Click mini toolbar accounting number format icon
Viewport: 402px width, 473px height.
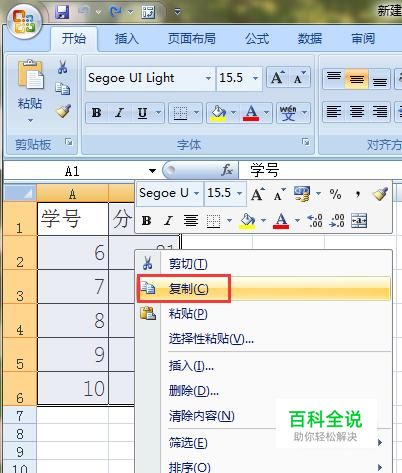click(x=302, y=194)
